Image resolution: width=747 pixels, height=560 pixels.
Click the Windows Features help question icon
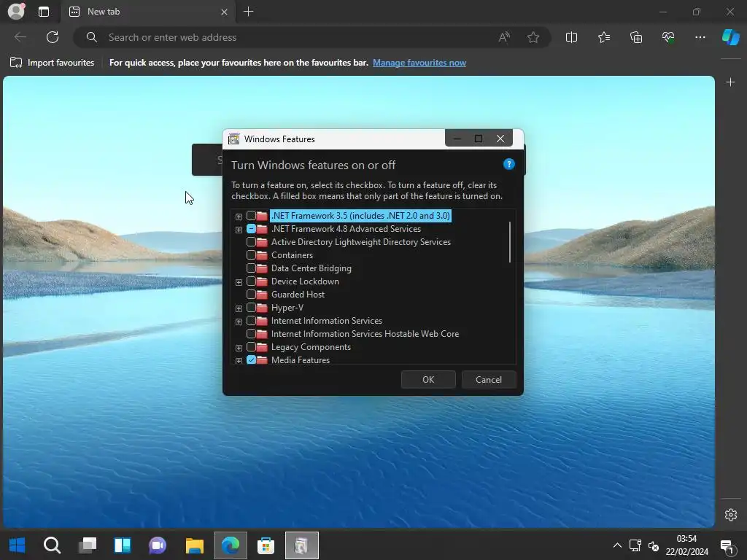click(x=508, y=164)
